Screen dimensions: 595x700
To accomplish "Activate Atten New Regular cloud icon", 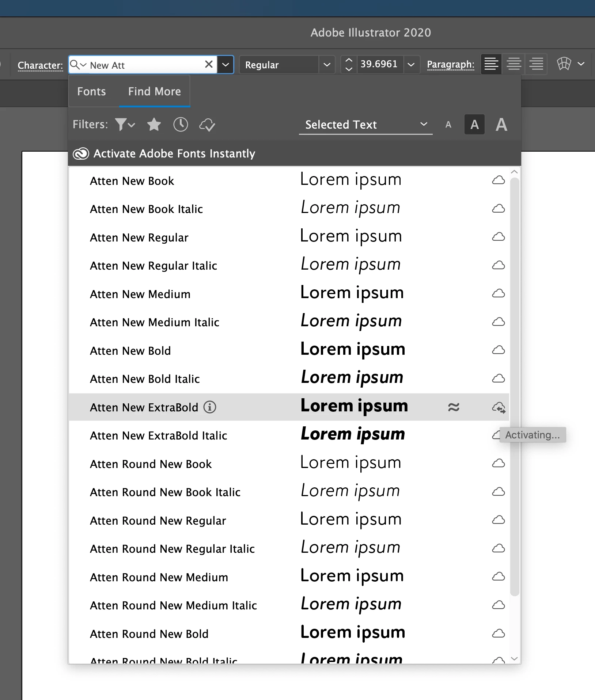I will click(x=499, y=237).
